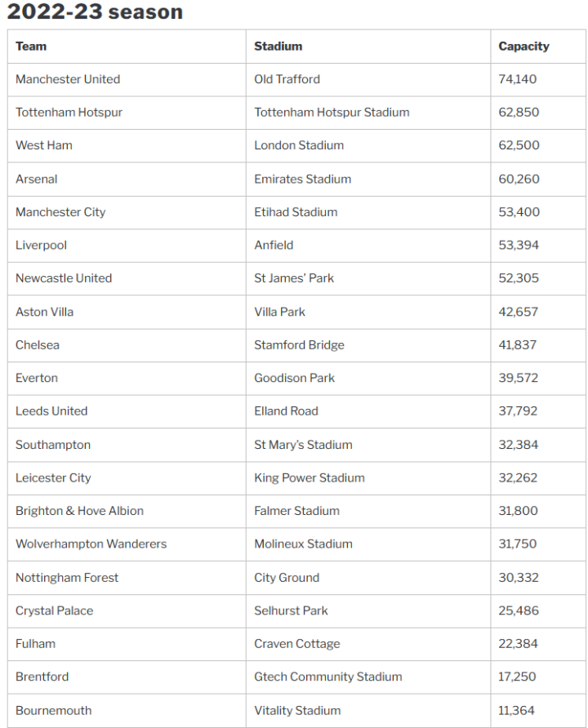Select the Manchester United team cell
Viewport: 588px width, 728px height.
pyautogui.click(x=68, y=79)
